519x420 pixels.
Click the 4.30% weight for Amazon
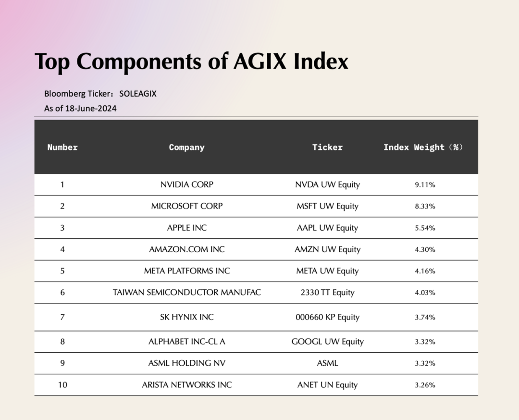(x=425, y=249)
